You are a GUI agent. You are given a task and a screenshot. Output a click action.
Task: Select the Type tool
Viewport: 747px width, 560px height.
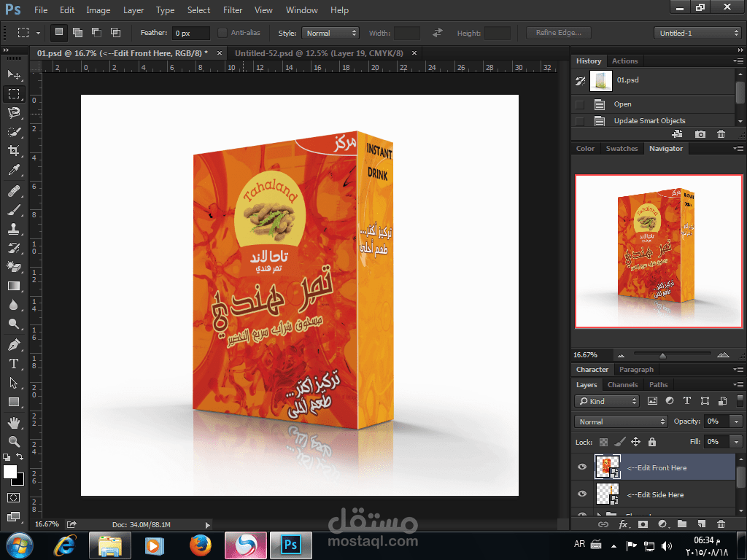[13, 362]
